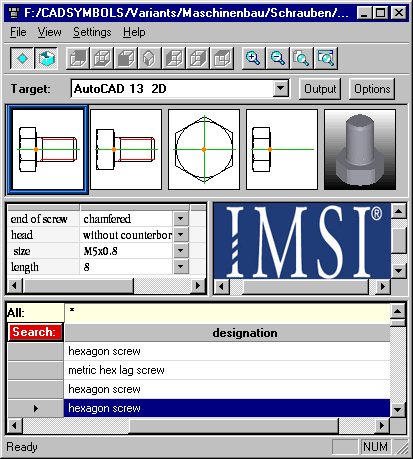Click the 'length' property label
This screenshot has height=459, width=413.
click(x=25, y=267)
